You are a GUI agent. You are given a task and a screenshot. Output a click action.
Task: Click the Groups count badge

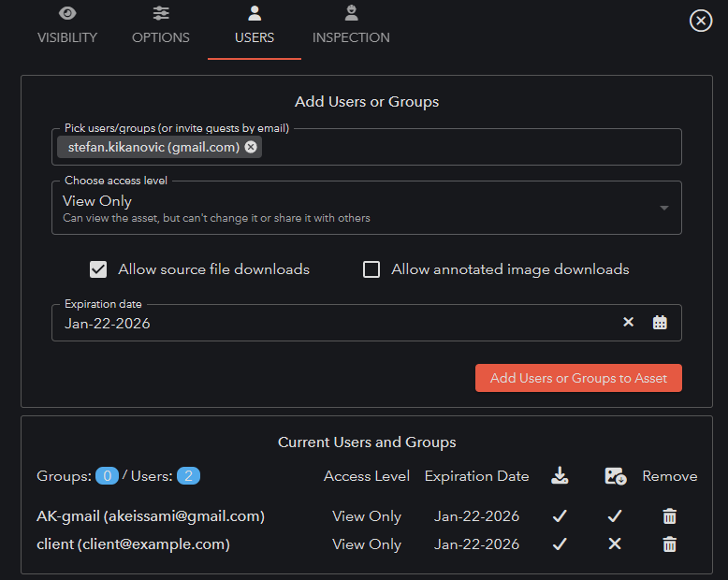[x=108, y=476]
